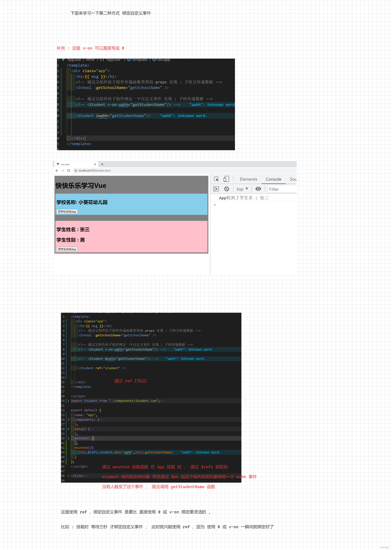
Task: Focus the console Filter field
Action: tap(282, 189)
